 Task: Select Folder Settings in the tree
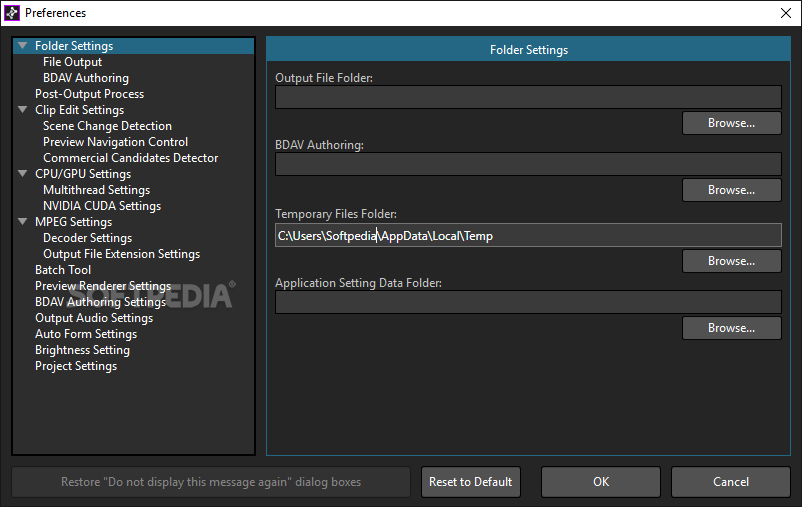point(74,46)
